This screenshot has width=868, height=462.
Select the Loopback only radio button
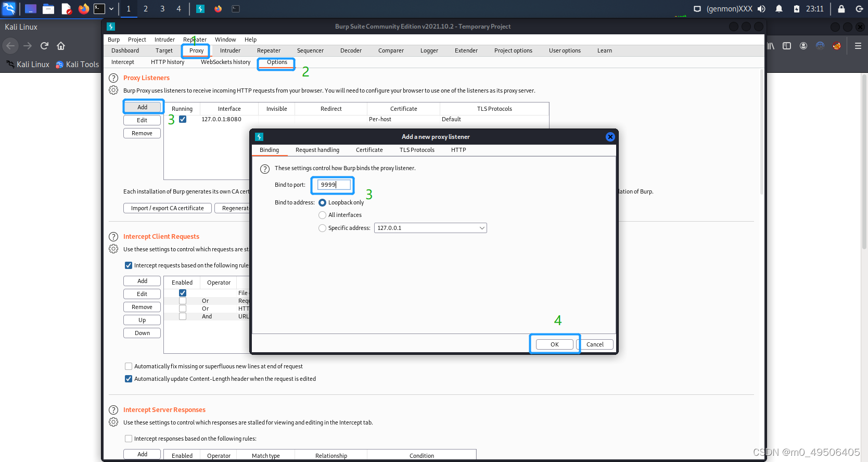[x=323, y=202]
